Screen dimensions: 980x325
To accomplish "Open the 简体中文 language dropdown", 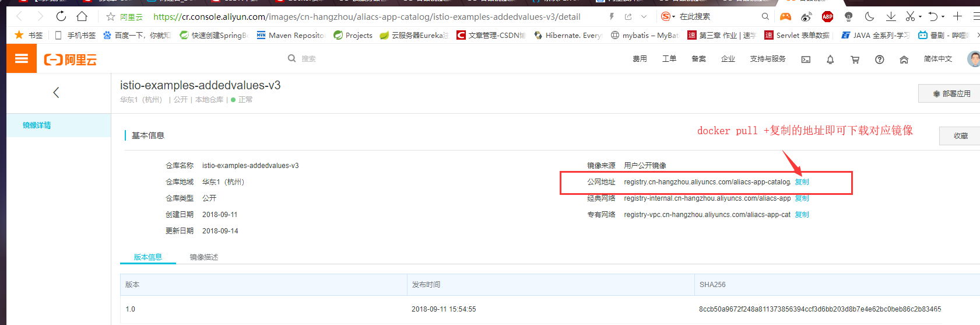I will click(x=937, y=59).
